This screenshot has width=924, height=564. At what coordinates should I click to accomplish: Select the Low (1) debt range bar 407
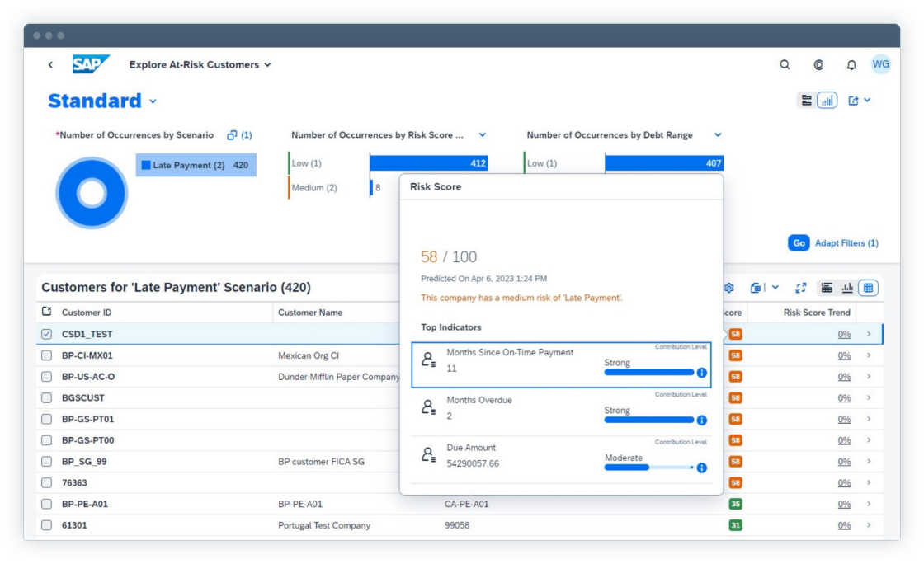664,163
